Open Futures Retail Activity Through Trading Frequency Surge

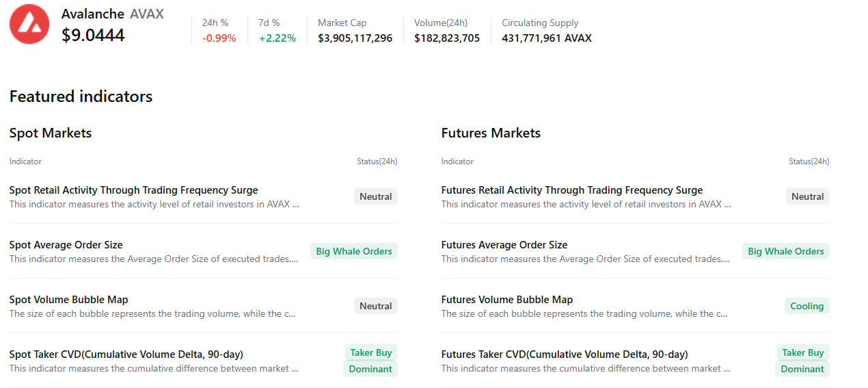pos(572,190)
